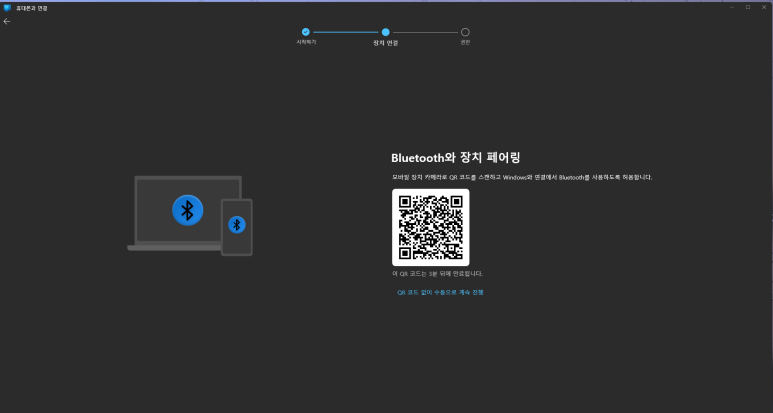Click the 장치 연결 step label
The image size is (773, 413).
pyautogui.click(x=386, y=43)
